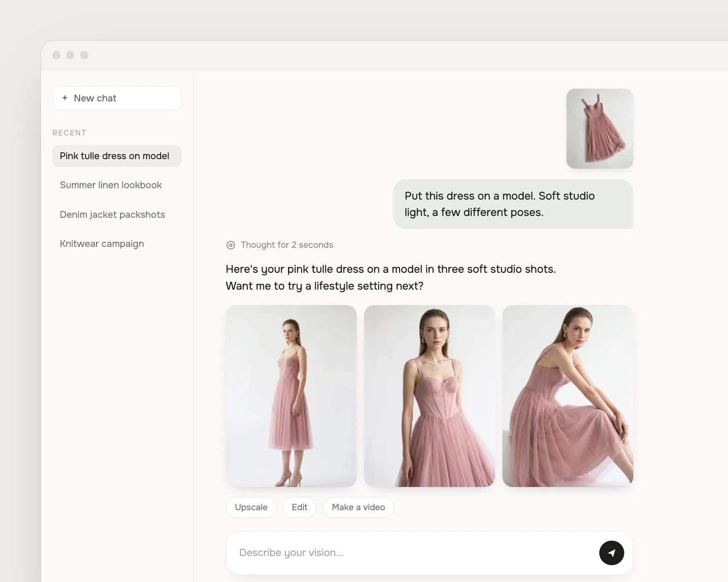Click the user message about putting dress on model
This screenshot has width=728, height=582.
(x=513, y=204)
